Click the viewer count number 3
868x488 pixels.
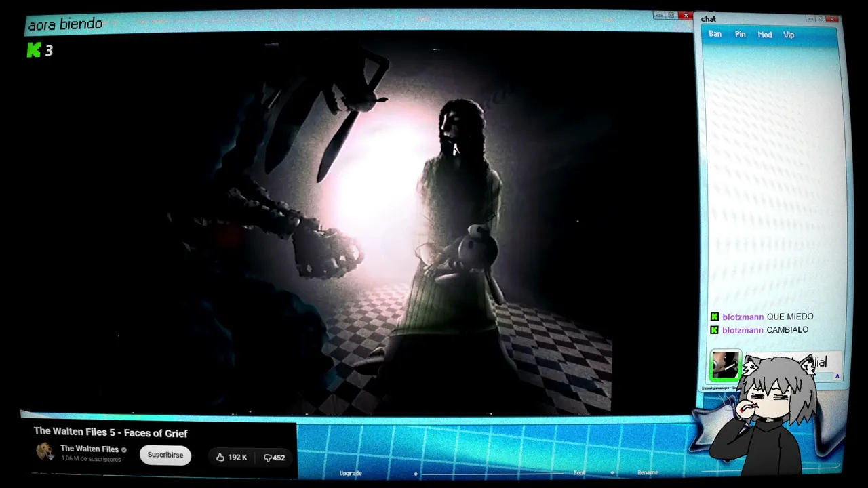(x=49, y=50)
